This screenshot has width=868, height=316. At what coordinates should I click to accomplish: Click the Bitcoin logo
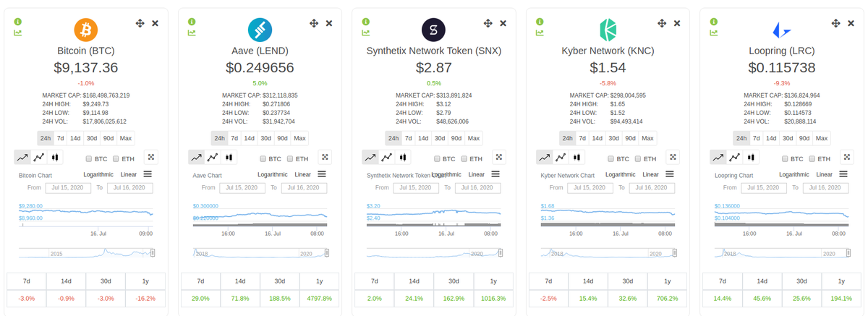coord(85,30)
